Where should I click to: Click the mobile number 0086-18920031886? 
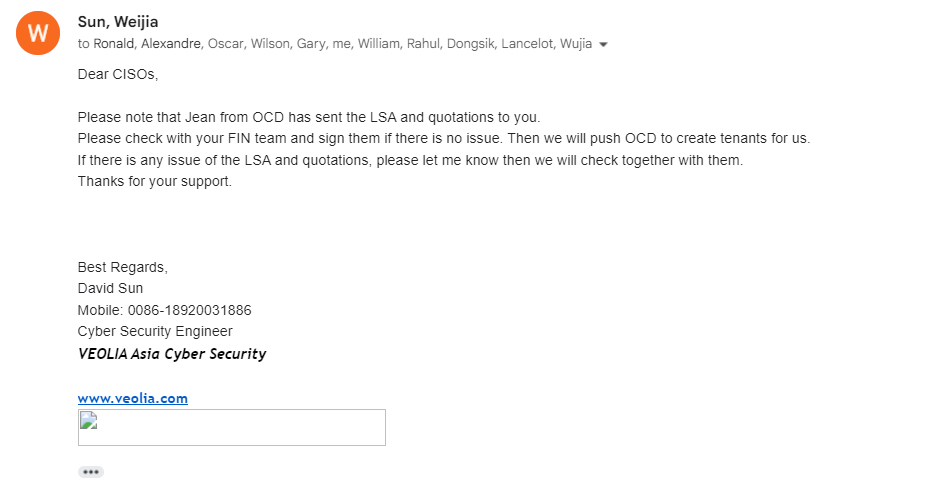(189, 310)
